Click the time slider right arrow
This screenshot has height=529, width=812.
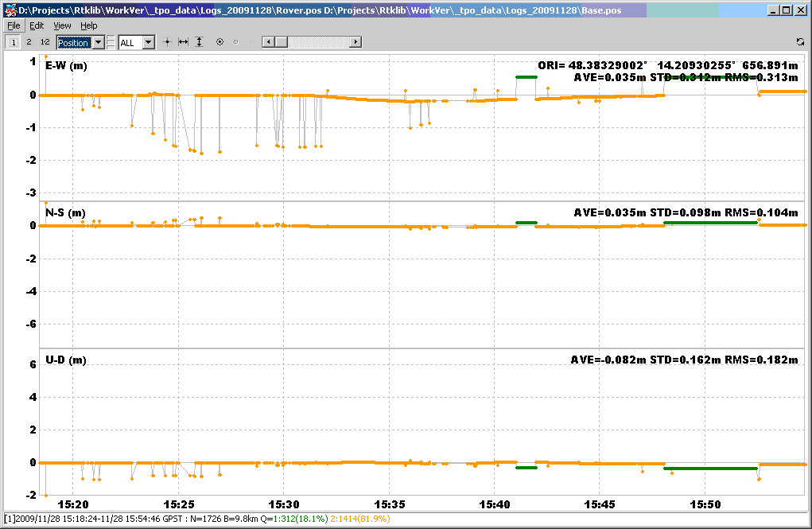pyautogui.click(x=356, y=42)
